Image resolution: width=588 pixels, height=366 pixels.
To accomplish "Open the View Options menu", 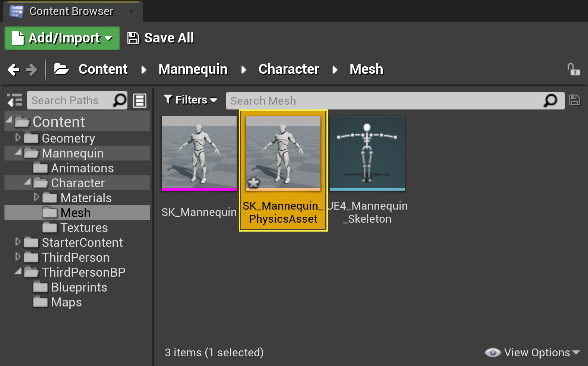I will 533,352.
